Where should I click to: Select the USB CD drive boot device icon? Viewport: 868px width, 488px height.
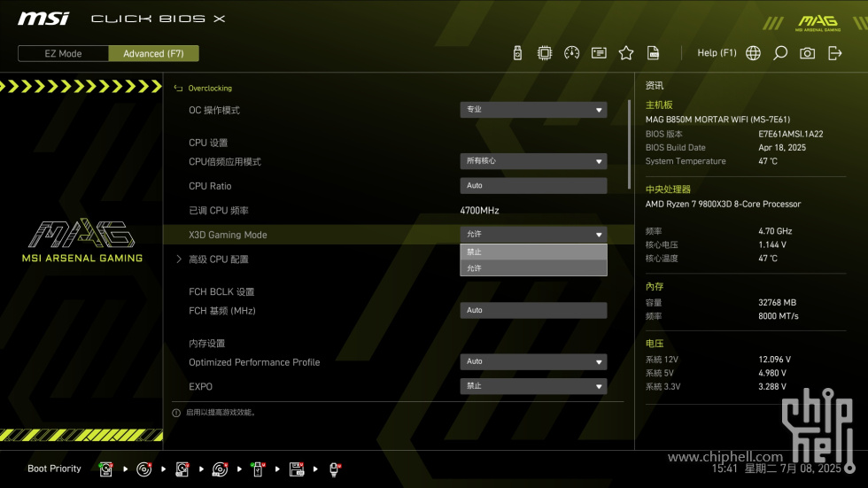pos(221,469)
